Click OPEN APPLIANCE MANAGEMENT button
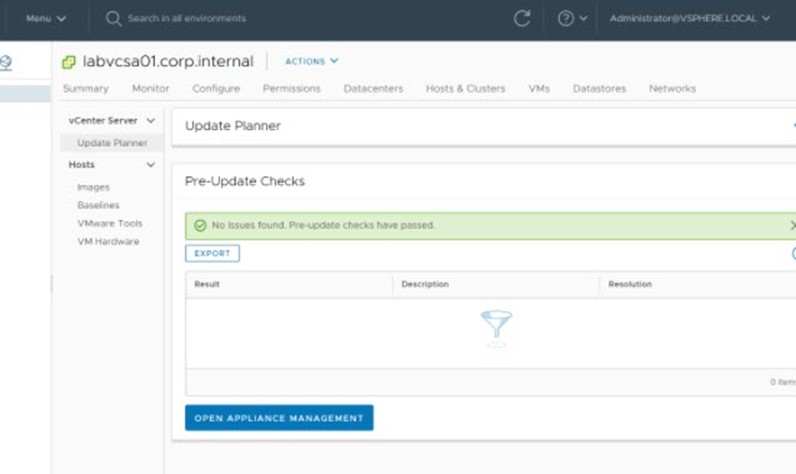 pyautogui.click(x=279, y=418)
